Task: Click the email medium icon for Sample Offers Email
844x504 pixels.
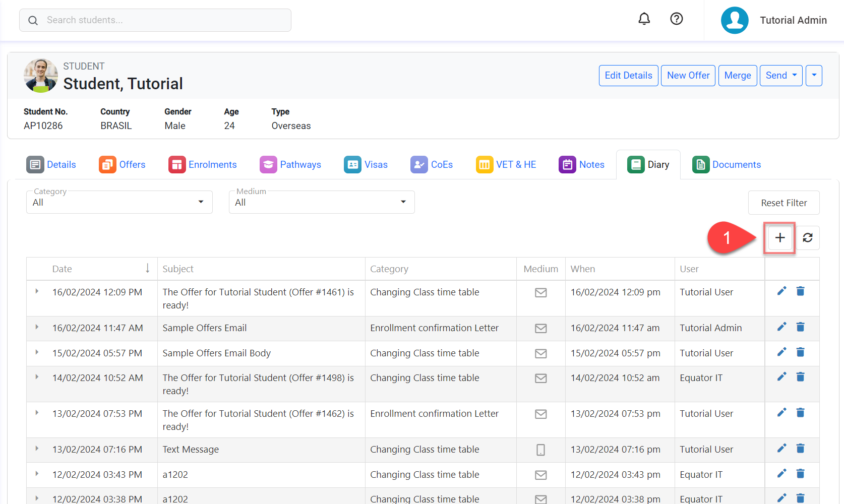Action: [x=540, y=329]
